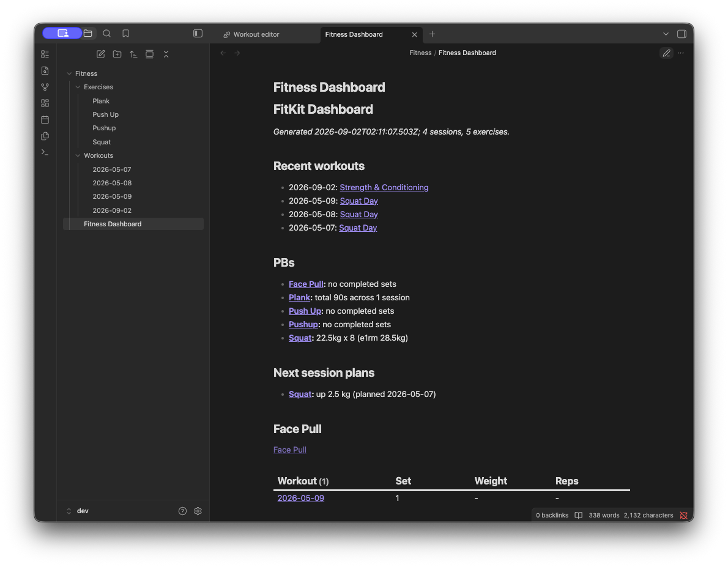Open the tab list dropdown chevron

[666, 34]
